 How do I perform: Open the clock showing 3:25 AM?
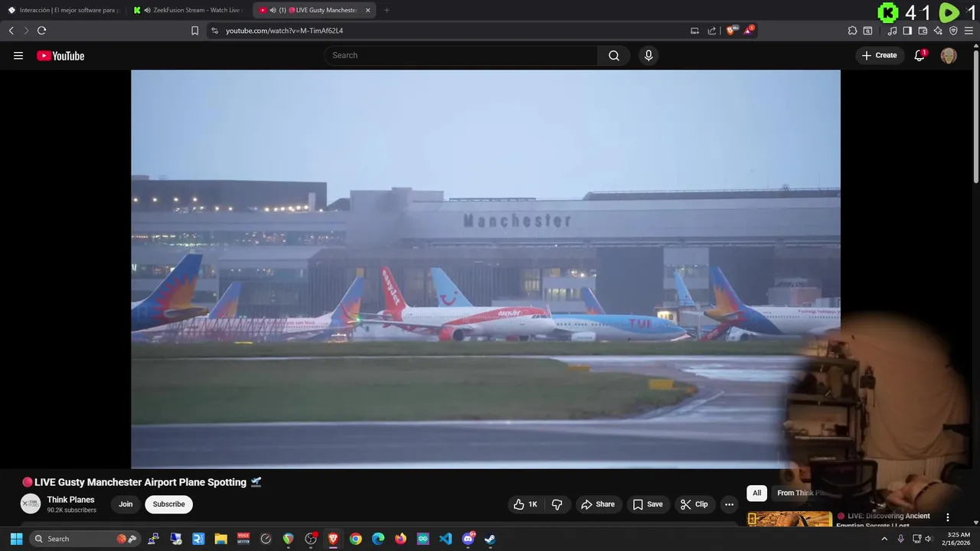point(959,539)
